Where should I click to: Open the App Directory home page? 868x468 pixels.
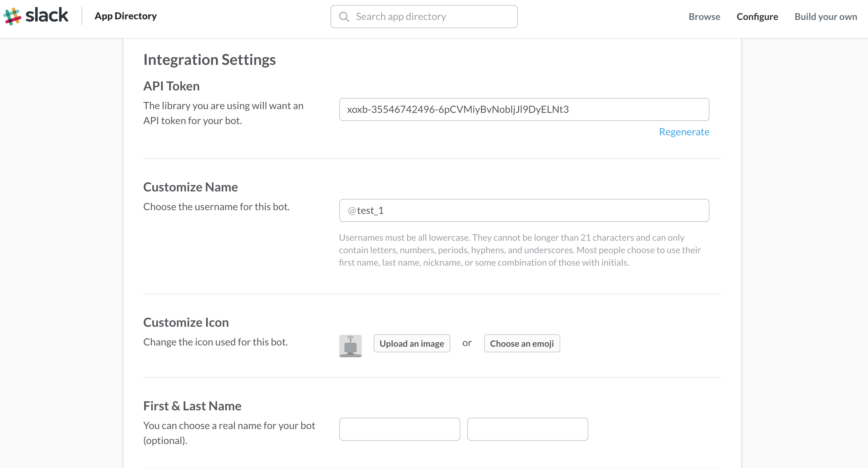(125, 16)
